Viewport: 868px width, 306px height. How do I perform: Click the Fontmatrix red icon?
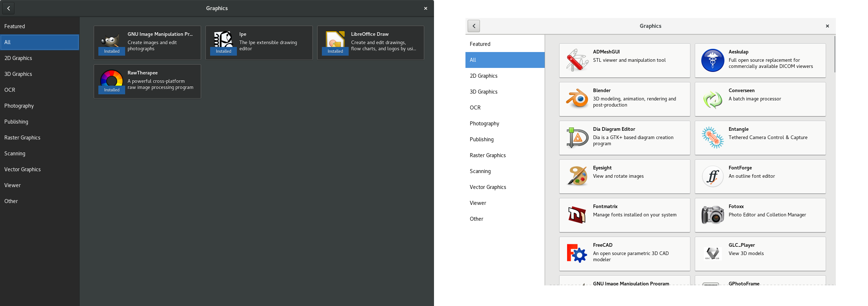[x=577, y=215]
